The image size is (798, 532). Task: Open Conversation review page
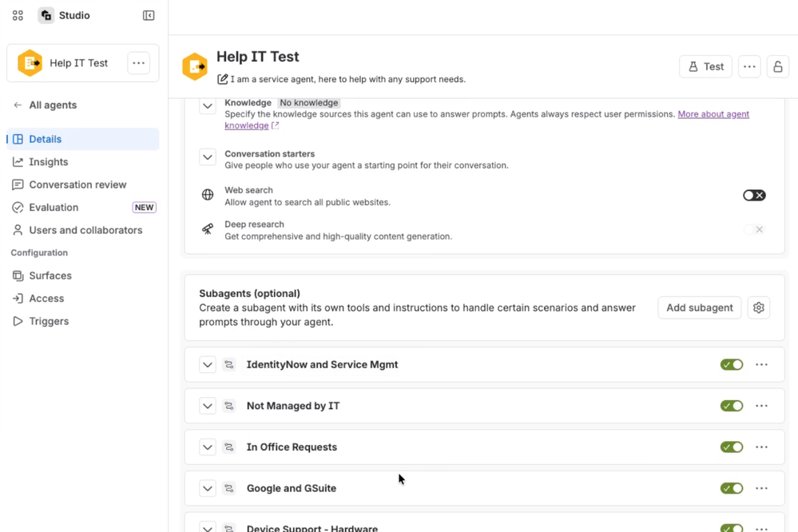[83, 185]
